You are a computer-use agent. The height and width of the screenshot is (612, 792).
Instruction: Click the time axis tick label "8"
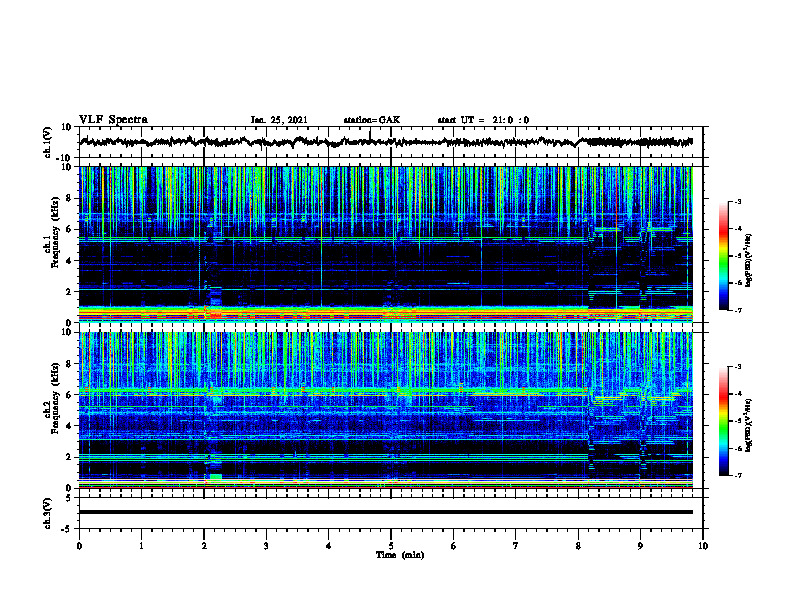coord(578,546)
